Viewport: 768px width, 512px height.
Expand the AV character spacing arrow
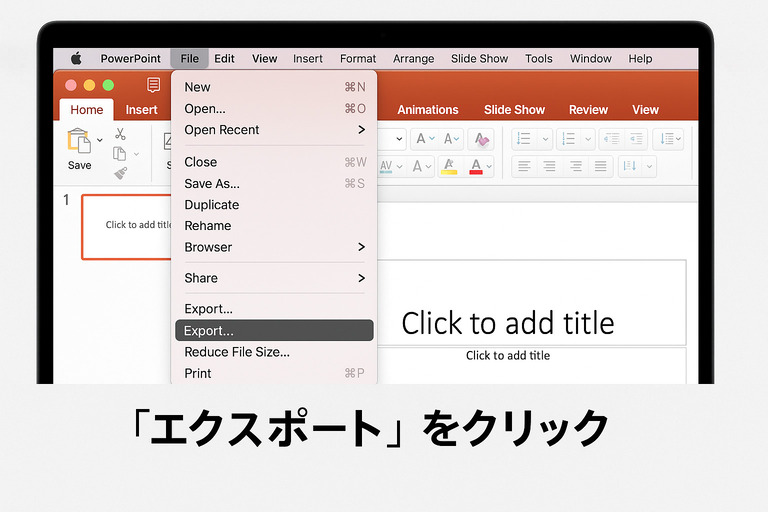(x=399, y=167)
